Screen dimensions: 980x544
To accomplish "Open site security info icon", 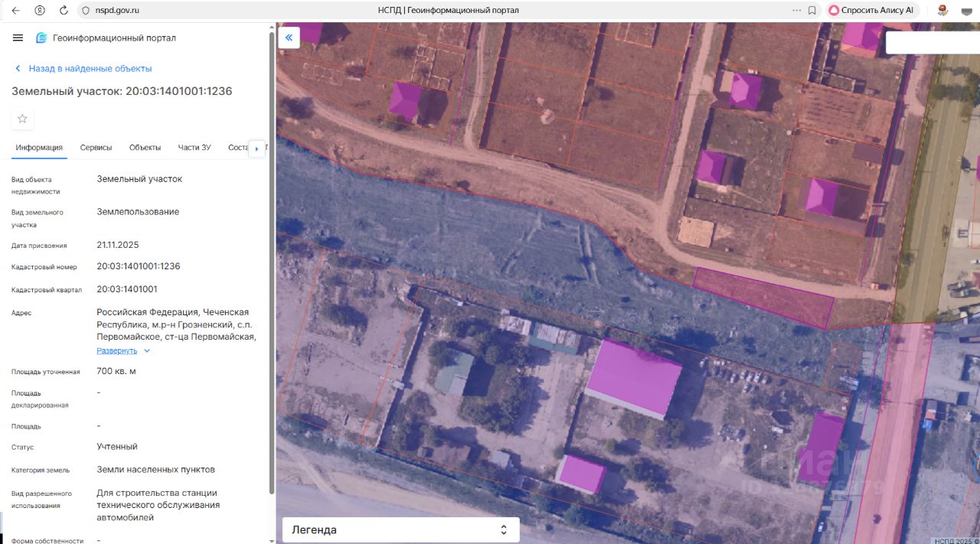I will pos(86,11).
